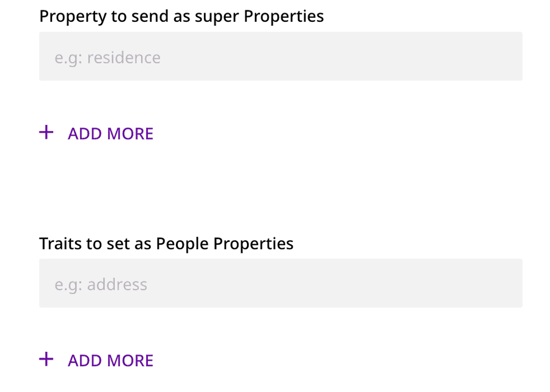Click the first purple ADD MORE link
Image resolution: width=550 pixels, height=392 pixels.
111,134
